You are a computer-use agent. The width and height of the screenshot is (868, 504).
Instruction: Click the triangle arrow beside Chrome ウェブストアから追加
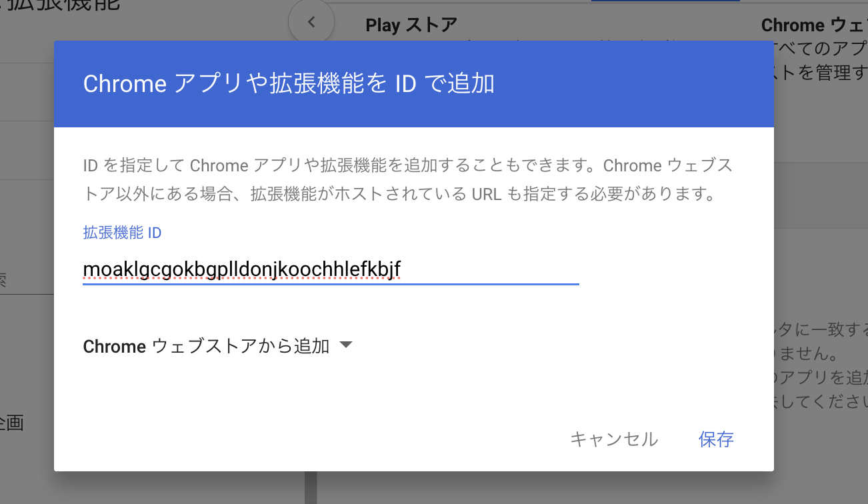[345, 345]
